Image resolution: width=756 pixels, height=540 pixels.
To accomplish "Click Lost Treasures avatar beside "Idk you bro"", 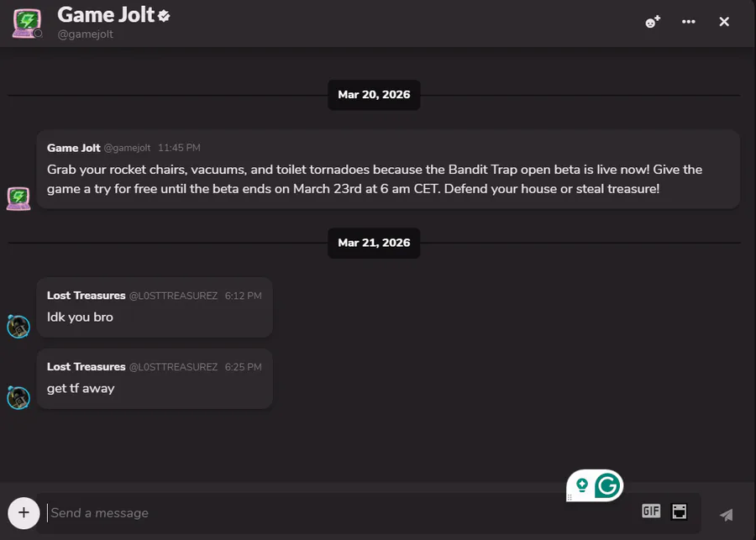I will pyautogui.click(x=18, y=326).
